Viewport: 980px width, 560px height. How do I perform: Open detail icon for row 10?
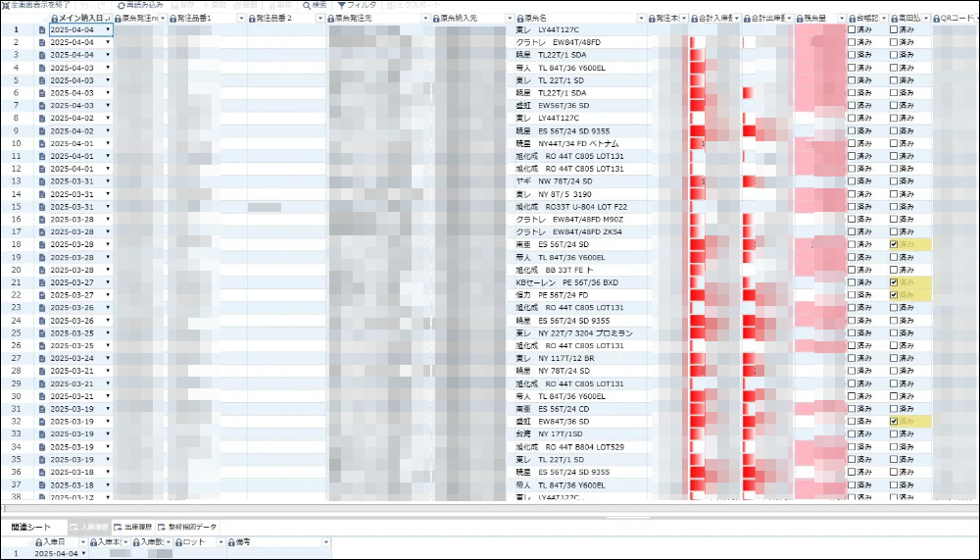[x=42, y=143]
